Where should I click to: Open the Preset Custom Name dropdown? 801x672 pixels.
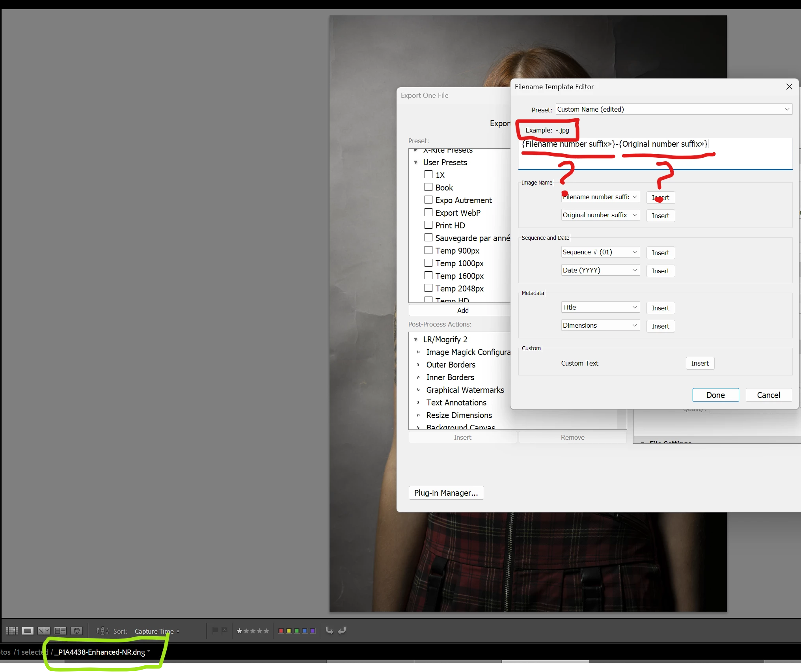click(x=674, y=109)
